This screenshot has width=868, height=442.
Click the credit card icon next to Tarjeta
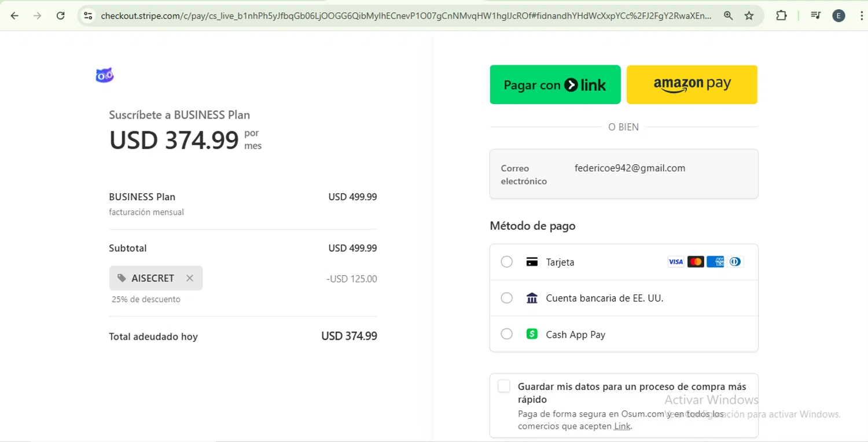point(532,262)
